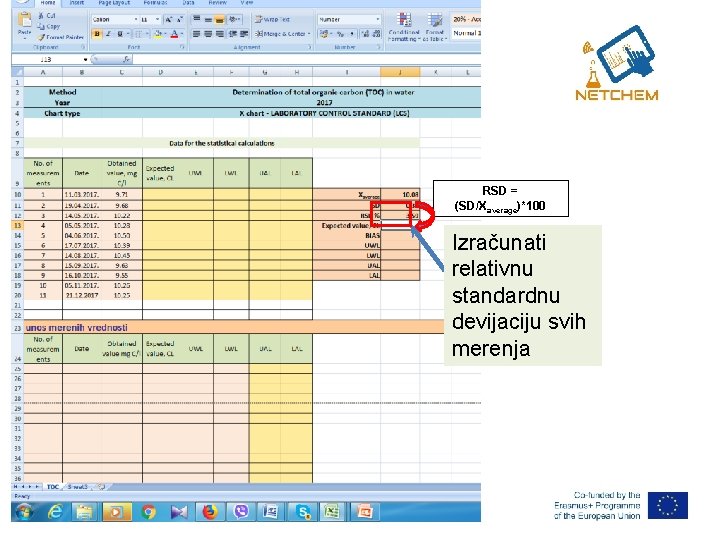Set Middle Align for cell text
Image resolution: width=720 pixels, height=540 pixels.
[208, 19]
